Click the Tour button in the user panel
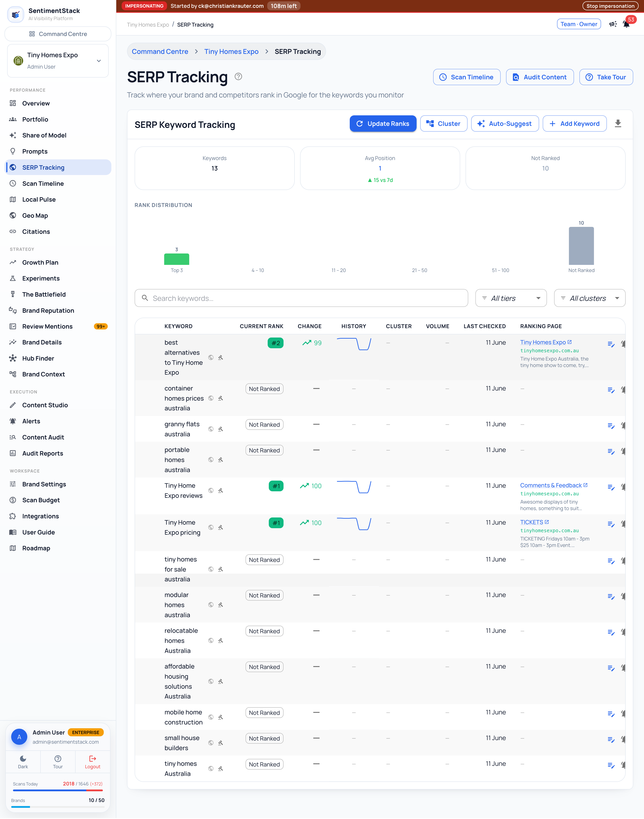The width and height of the screenshot is (644, 819). tap(58, 762)
